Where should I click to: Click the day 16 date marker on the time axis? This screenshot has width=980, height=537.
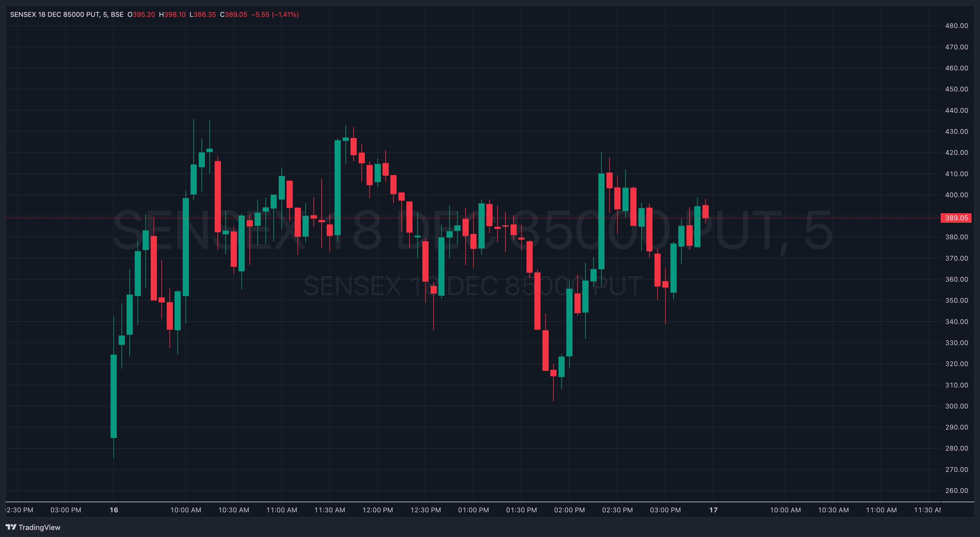[x=113, y=510]
